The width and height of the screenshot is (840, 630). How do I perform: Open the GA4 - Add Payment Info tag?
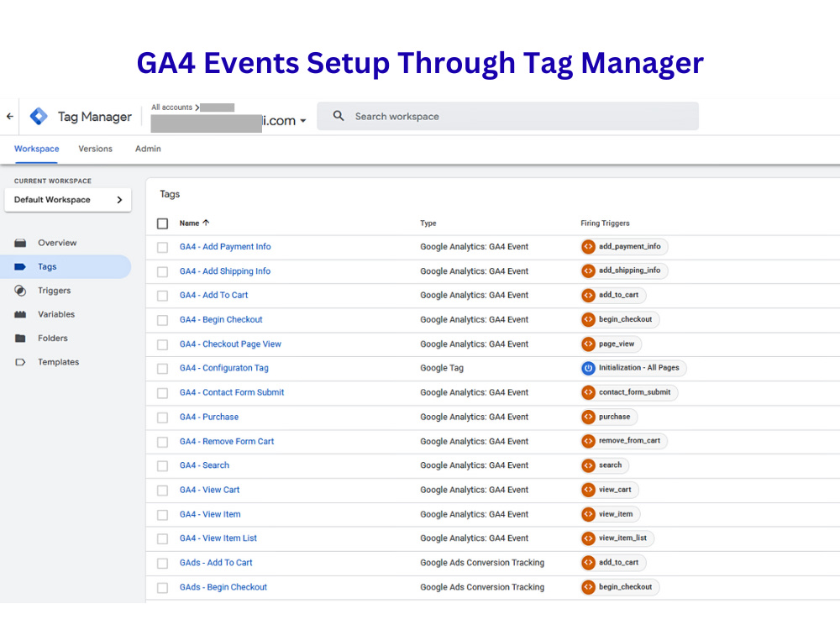[225, 246]
